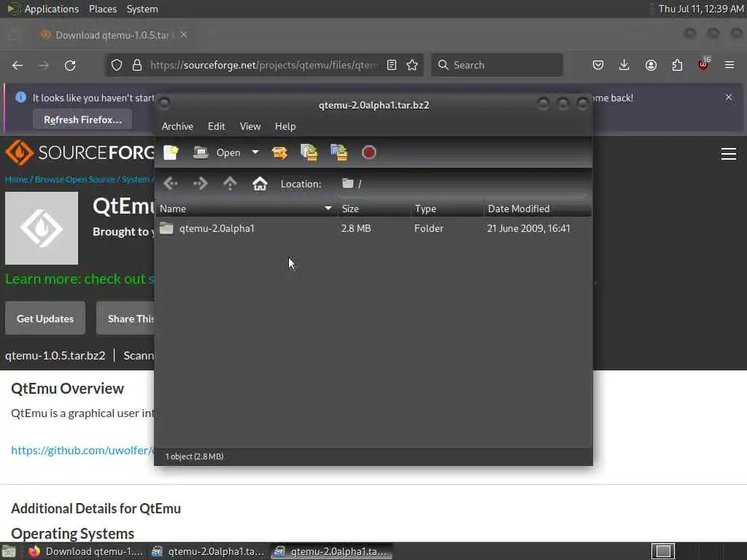This screenshot has height=560, width=747.
Task: Close the Download qtemu-1.0.5 tab
Action: 183,35
